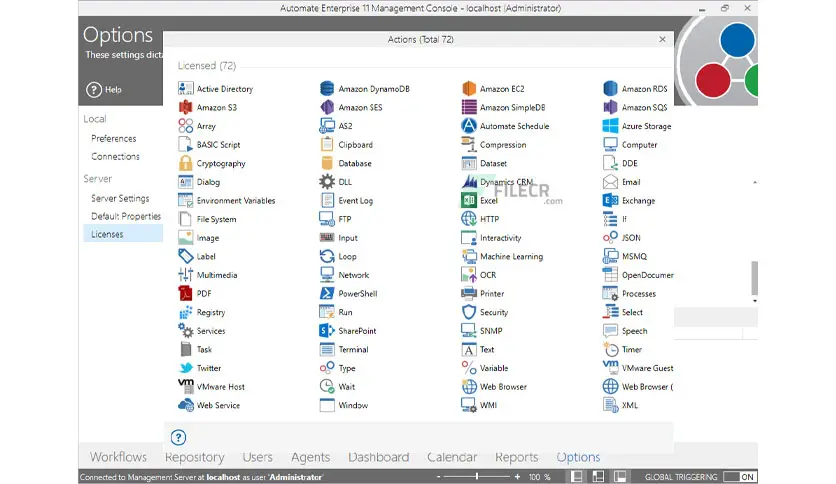The height and width of the screenshot is (484, 836).
Task: Select the Cryptography padlock icon
Action: click(186, 163)
